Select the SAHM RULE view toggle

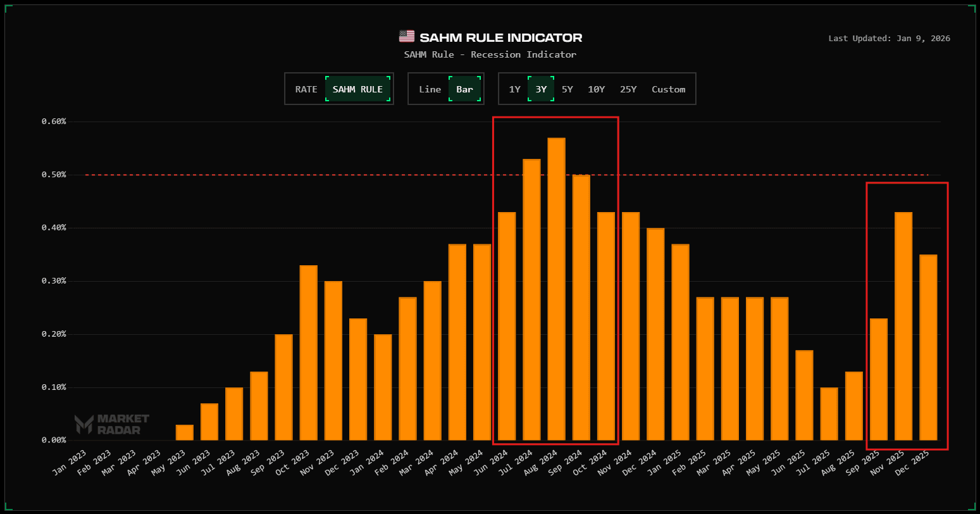(357, 89)
